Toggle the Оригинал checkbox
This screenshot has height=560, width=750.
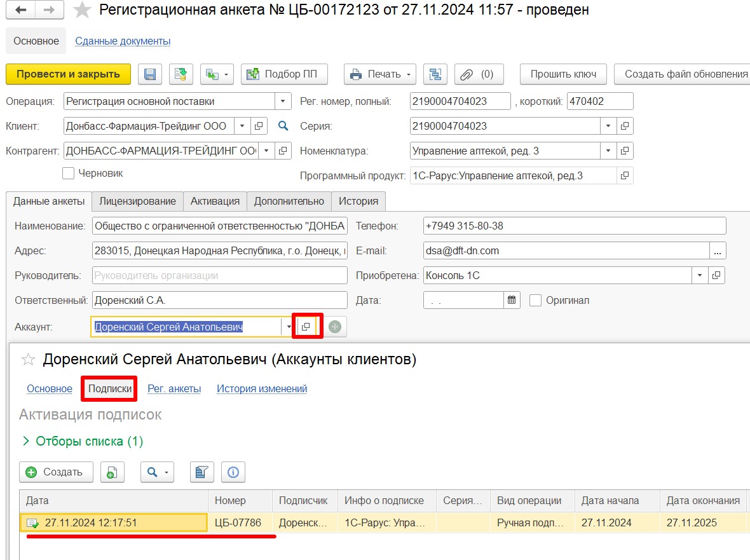tap(535, 300)
